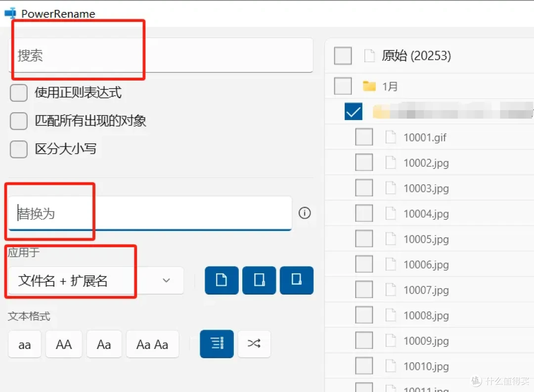
Task: Toggle the include files button
Action: tap(222, 280)
